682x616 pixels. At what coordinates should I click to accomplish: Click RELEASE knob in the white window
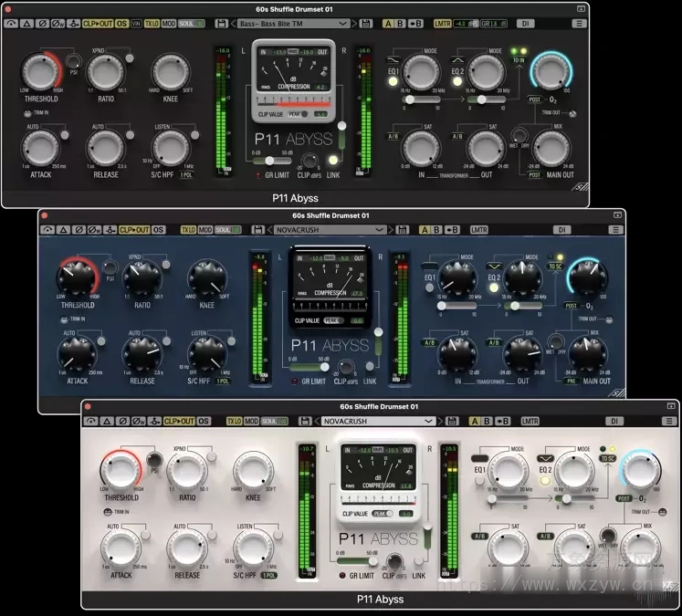(187, 548)
